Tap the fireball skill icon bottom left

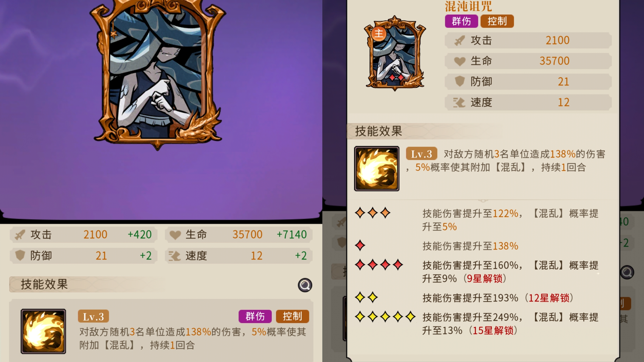(43, 331)
